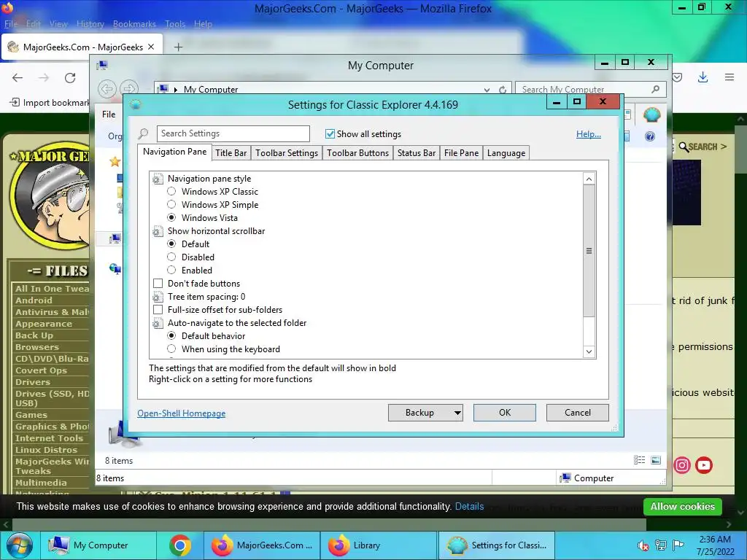Click details view icon in My Computer status area
Screen dimensions: 747x560
click(639, 460)
